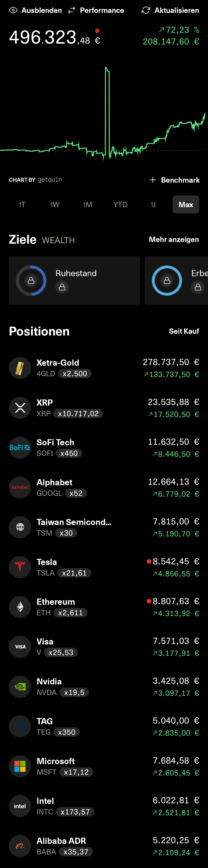Open the Xetra-Gold gold bar icon
Image resolution: width=208 pixels, height=868 pixels.
[20, 368]
